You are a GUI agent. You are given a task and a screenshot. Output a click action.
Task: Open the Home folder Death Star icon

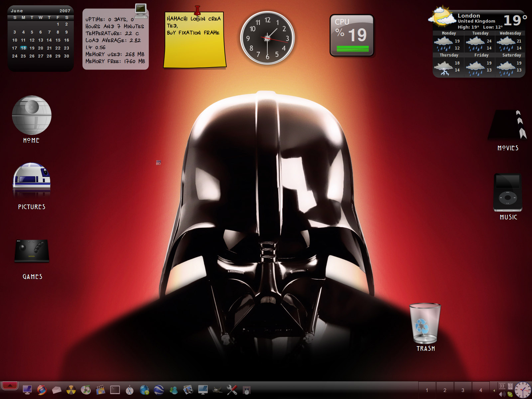click(32, 115)
